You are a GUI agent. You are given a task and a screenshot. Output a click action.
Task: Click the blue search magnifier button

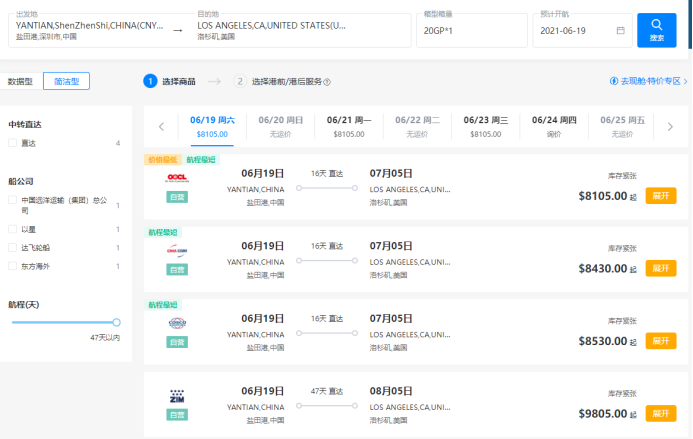(656, 30)
